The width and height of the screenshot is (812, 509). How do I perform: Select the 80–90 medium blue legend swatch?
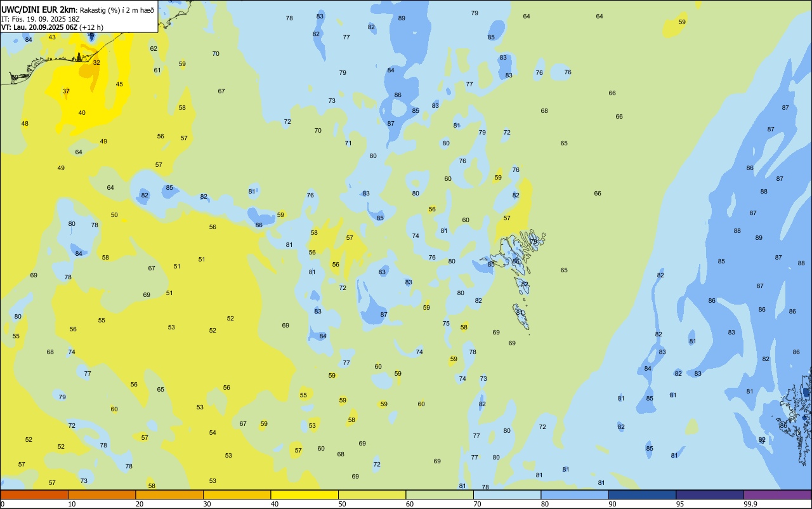(x=575, y=494)
